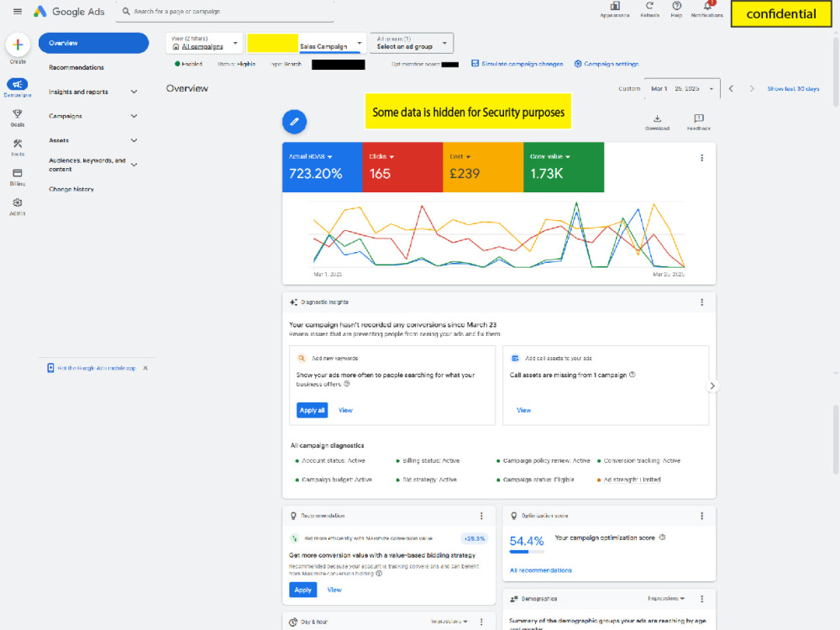
Task: Open Select an ad group dropdown
Action: [412, 43]
